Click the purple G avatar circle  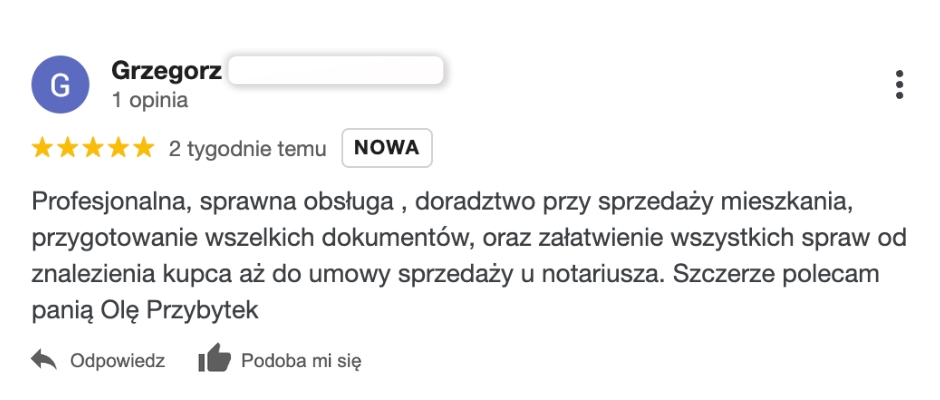point(60,85)
